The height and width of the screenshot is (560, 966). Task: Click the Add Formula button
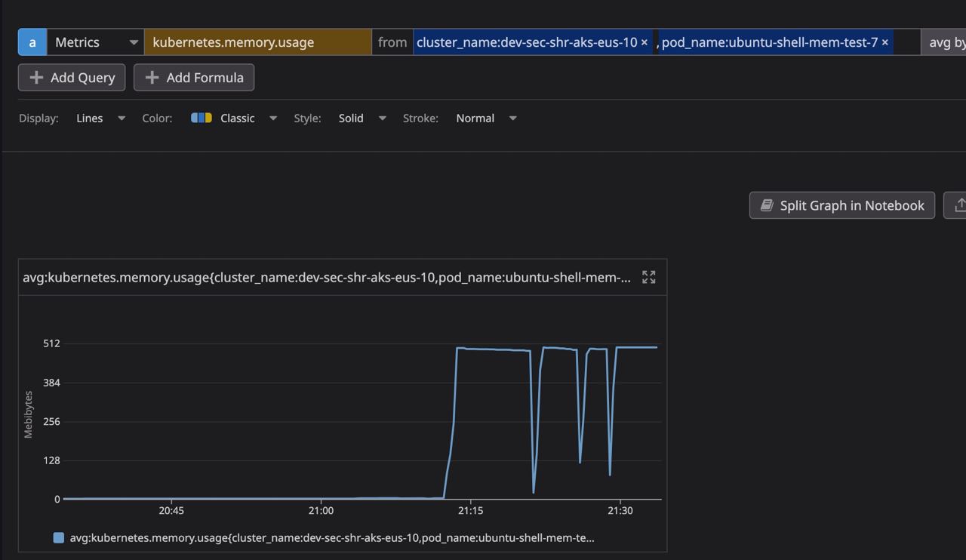[193, 77]
